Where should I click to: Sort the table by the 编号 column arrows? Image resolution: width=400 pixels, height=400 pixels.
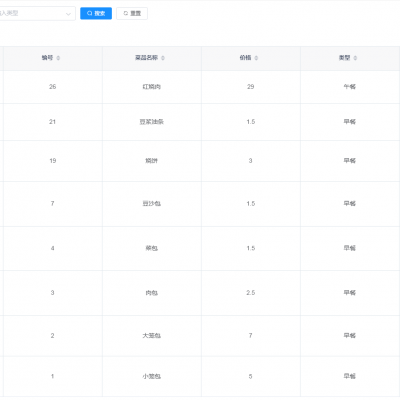tap(58, 58)
